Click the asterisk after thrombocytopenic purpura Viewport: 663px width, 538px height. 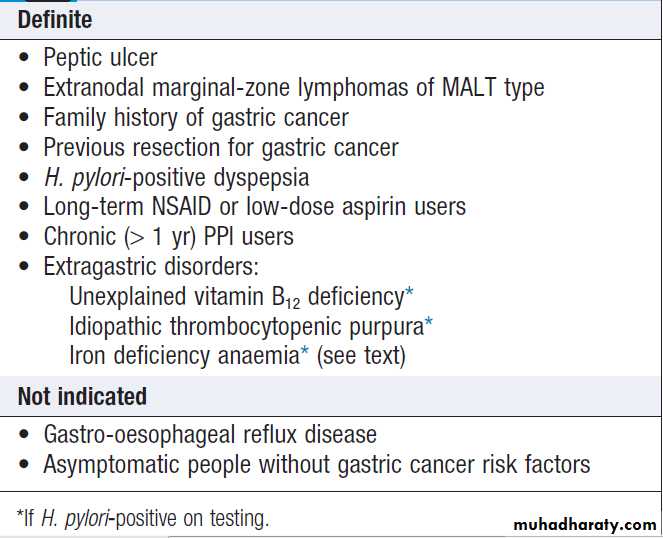coord(429,322)
